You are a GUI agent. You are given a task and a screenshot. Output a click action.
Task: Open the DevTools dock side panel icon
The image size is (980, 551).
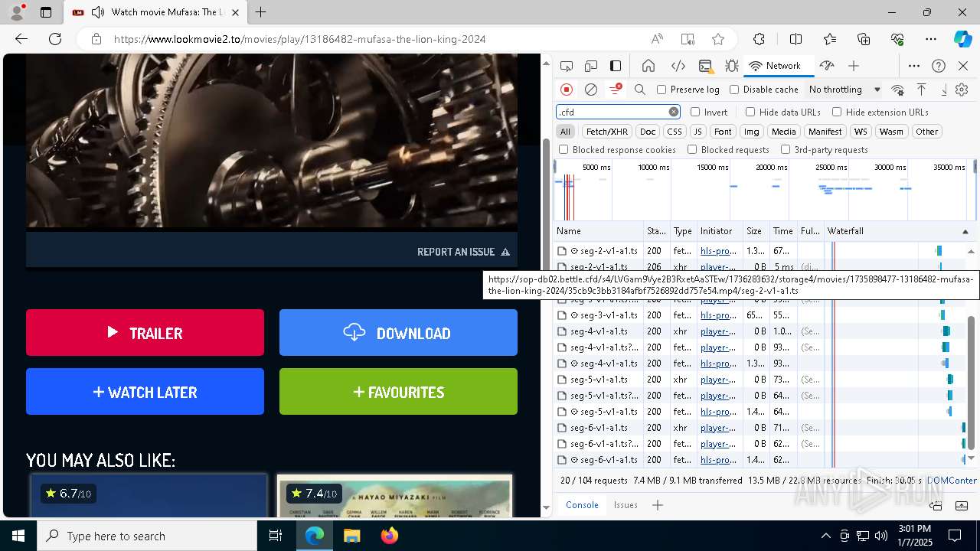[616, 66]
